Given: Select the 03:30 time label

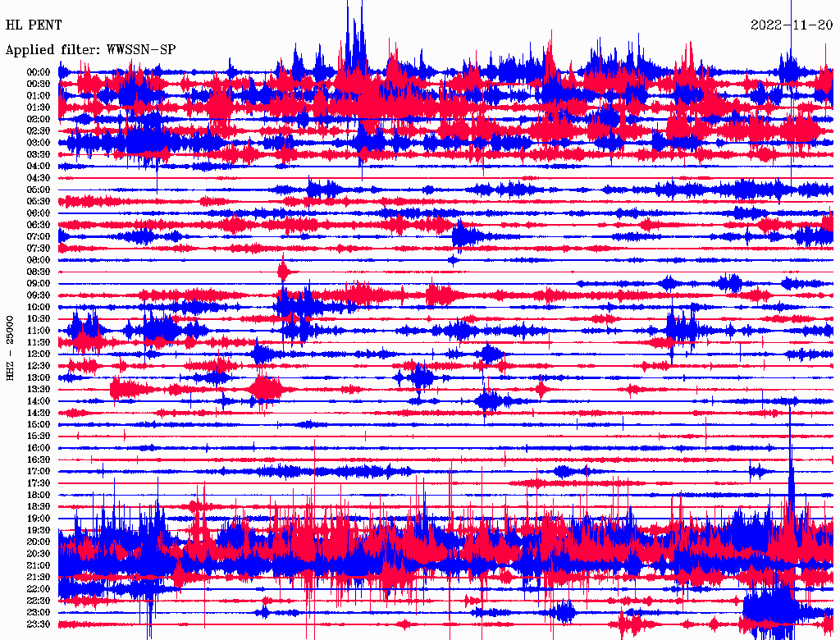Looking at the screenshot, I should 39,154.
